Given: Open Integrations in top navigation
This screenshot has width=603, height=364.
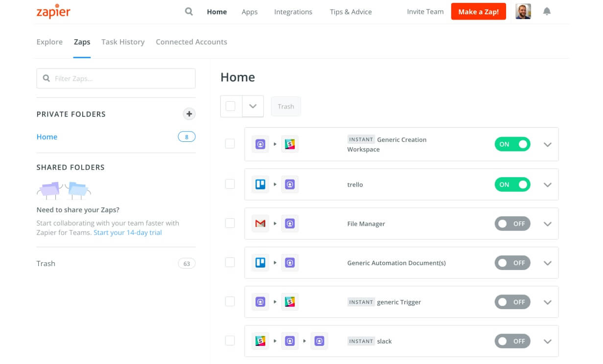Looking at the screenshot, I should tap(293, 12).
